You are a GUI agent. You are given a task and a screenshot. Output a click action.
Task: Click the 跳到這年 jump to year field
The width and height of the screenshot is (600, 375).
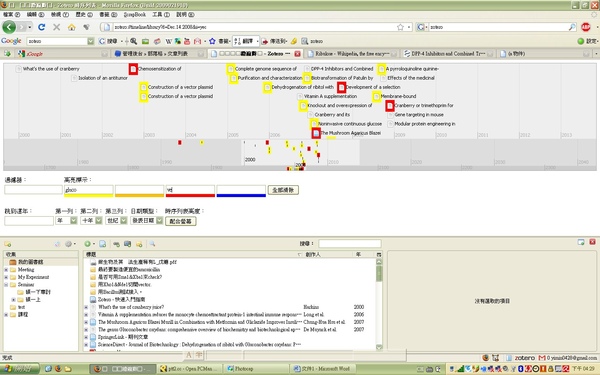coord(29,221)
